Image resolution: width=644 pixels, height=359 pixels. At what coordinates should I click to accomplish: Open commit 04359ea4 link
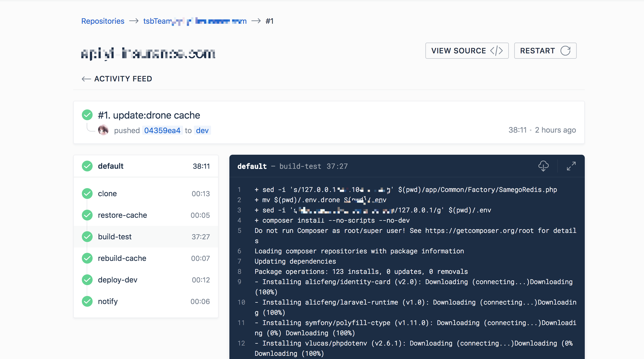click(x=162, y=130)
